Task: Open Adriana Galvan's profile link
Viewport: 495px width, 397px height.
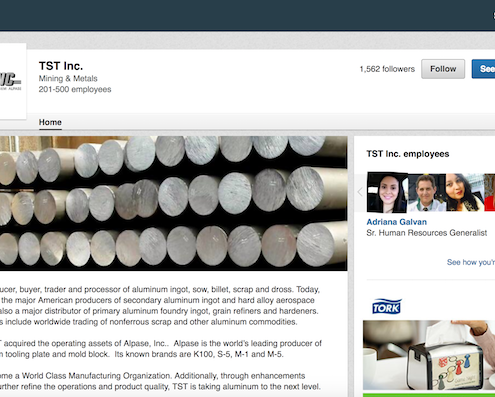Action: (396, 222)
